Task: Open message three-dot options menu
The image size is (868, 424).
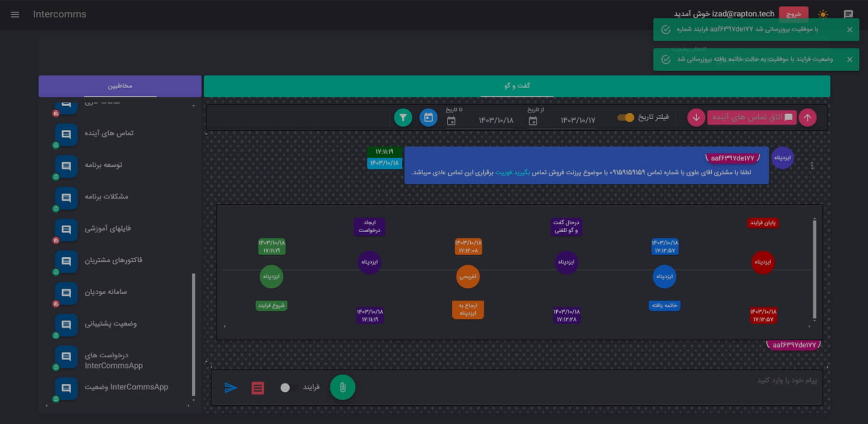Action: point(813,166)
